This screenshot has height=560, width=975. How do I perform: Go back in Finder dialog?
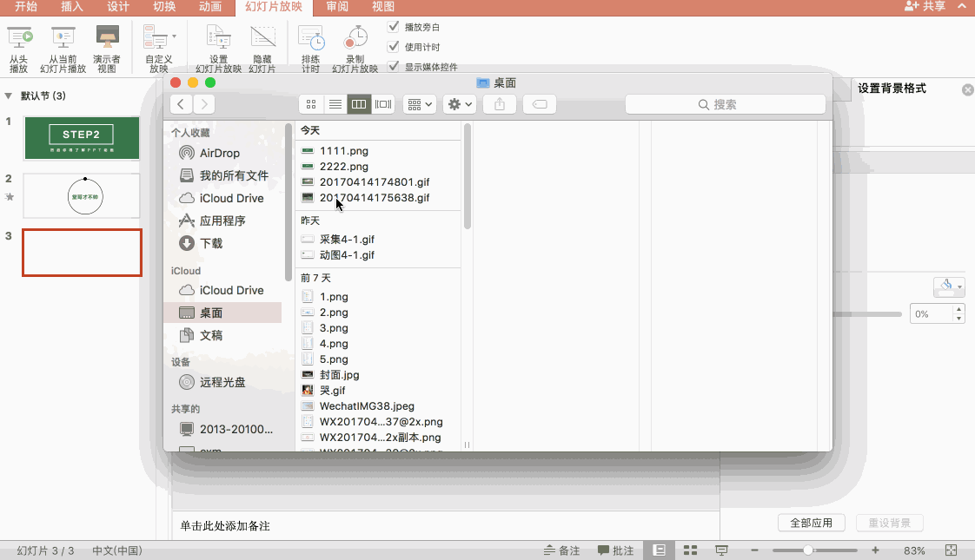point(181,104)
